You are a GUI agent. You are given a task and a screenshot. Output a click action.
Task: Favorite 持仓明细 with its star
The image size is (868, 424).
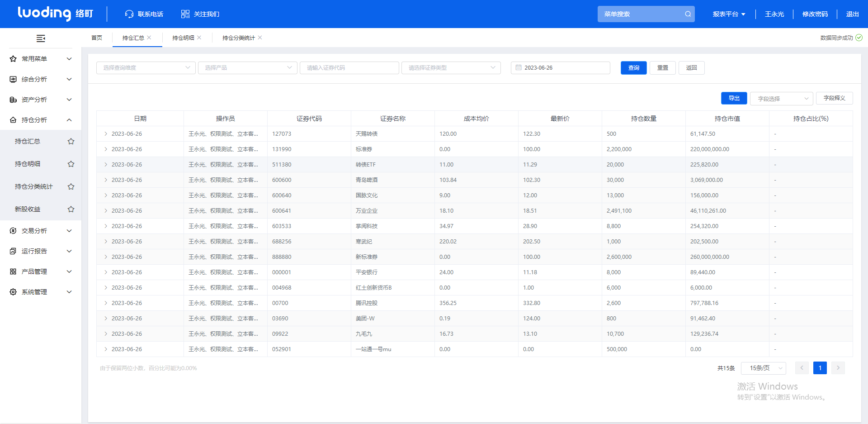[x=71, y=164]
